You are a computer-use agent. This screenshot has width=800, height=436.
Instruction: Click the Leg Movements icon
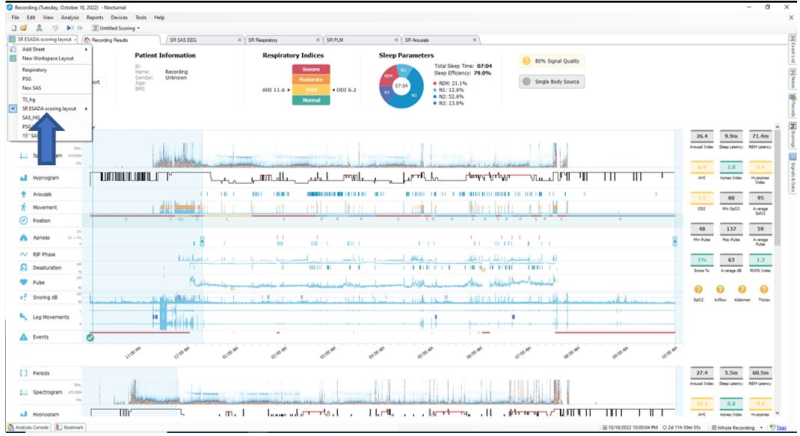pyautogui.click(x=23, y=317)
